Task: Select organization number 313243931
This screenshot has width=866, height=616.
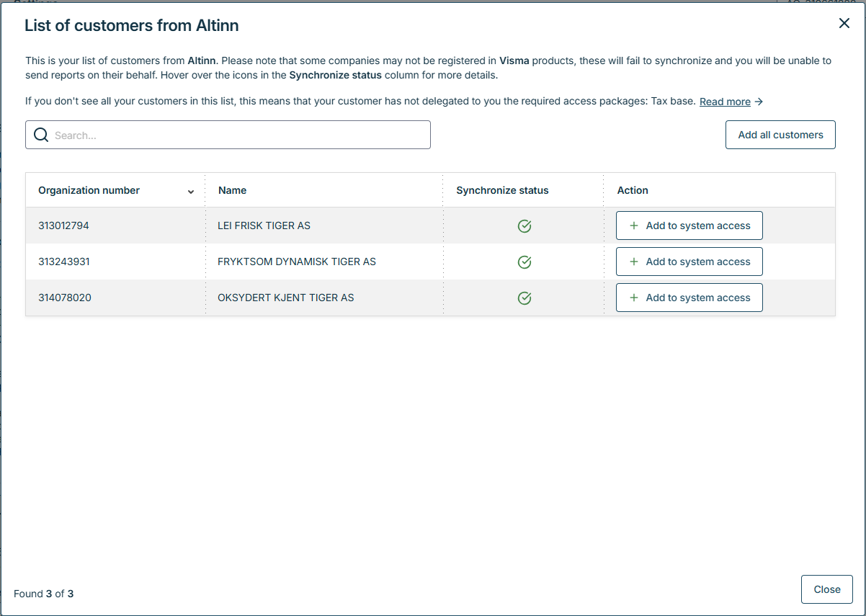Action: click(64, 262)
